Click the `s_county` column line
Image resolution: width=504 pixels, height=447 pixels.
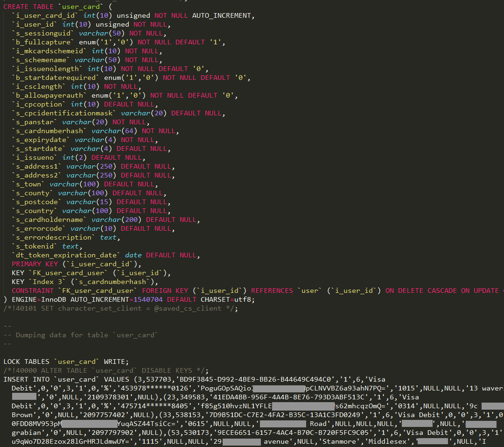point(89,193)
